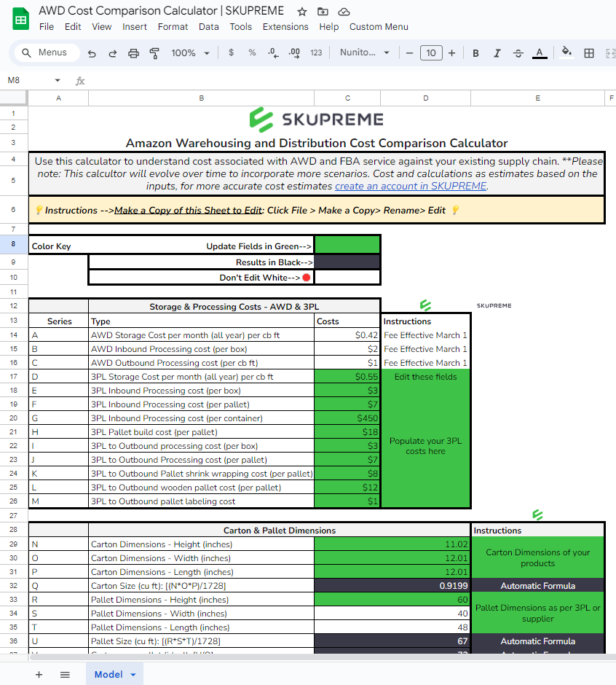This screenshot has height=685, width=616.
Task: Open the fill color picker
Action: tap(566, 53)
